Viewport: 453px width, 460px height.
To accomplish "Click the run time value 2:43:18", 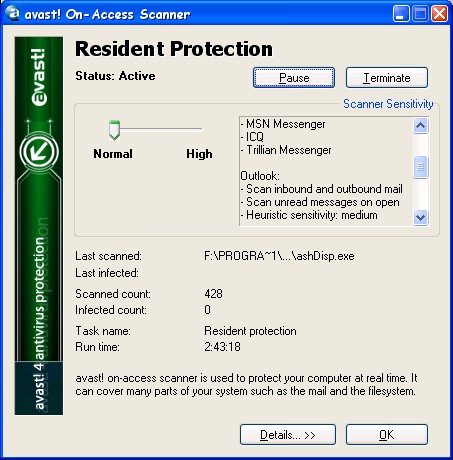I will 222,347.
